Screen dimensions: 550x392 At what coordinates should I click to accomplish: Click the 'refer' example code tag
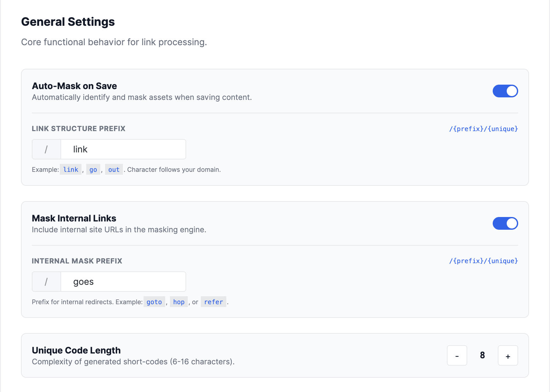click(x=213, y=302)
